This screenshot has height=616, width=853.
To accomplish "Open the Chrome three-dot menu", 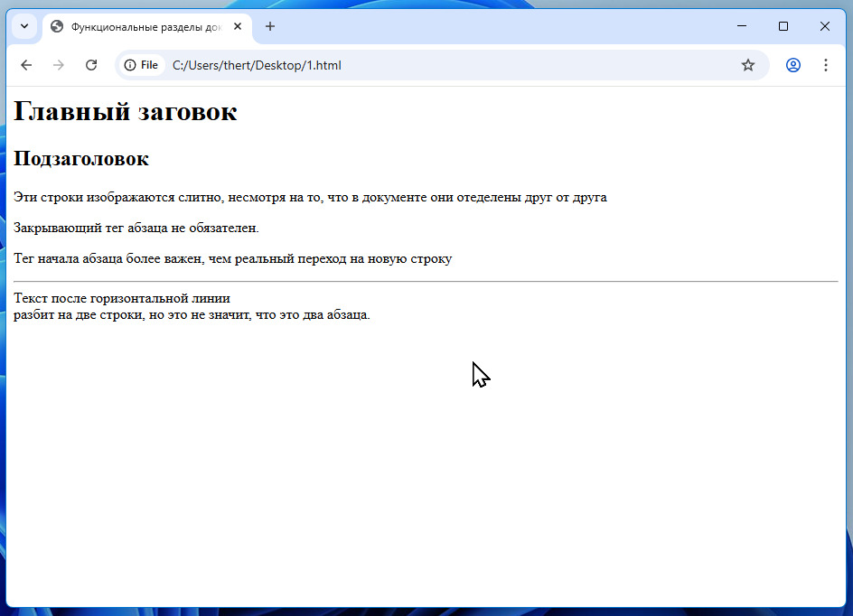I will tap(826, 65).
